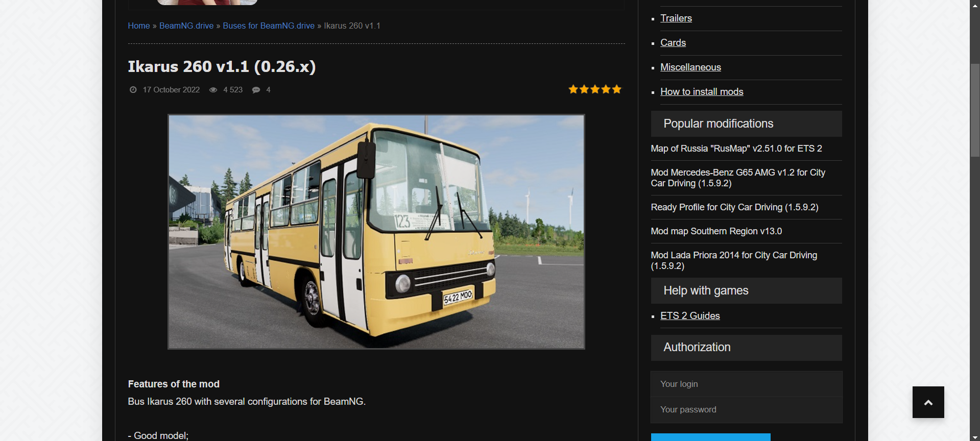Open How to install mods page
Image resolution: width=980 pixels, height=441 pixels.
702,92
